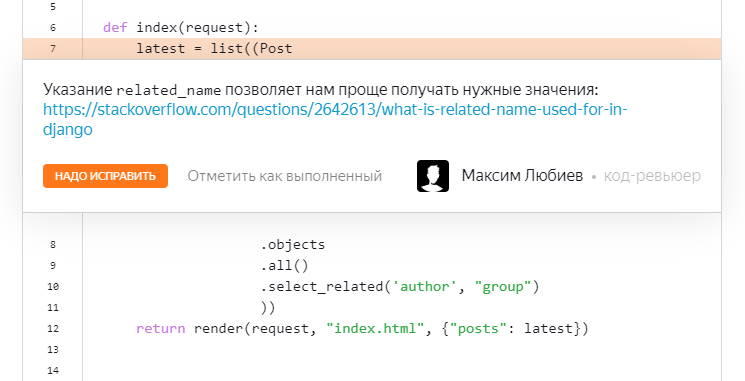Screen dimensions: 745x381
Task: Click line number 10 in gutter
Action: [53, 286]
